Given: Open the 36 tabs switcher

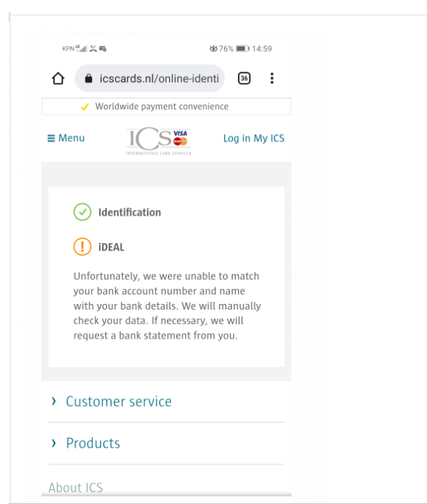Looking at the screenshot, I should point(244,78).
